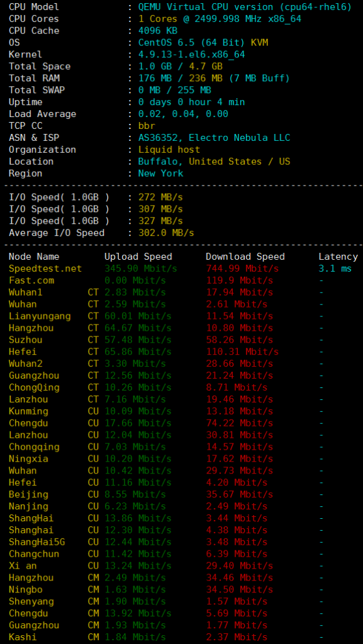Select the Speedtest.net node row name
Screen dimensions: 363x644
(45, 269)
